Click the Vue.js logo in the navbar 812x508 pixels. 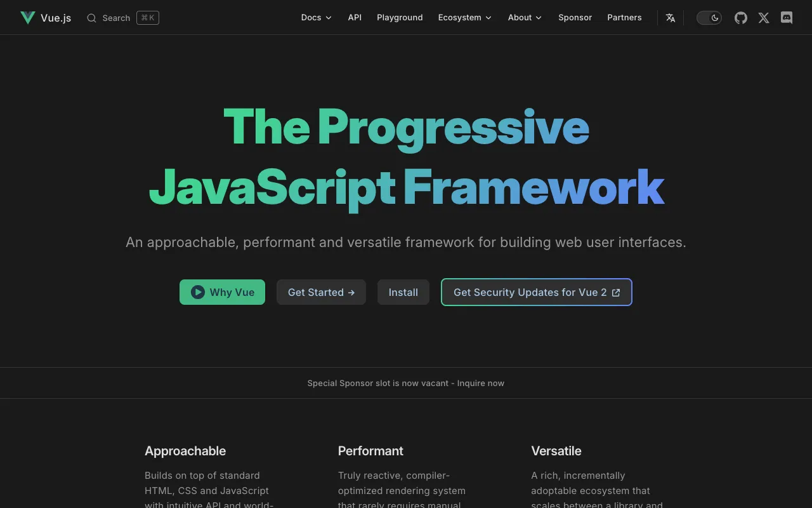tap(28, 17)
